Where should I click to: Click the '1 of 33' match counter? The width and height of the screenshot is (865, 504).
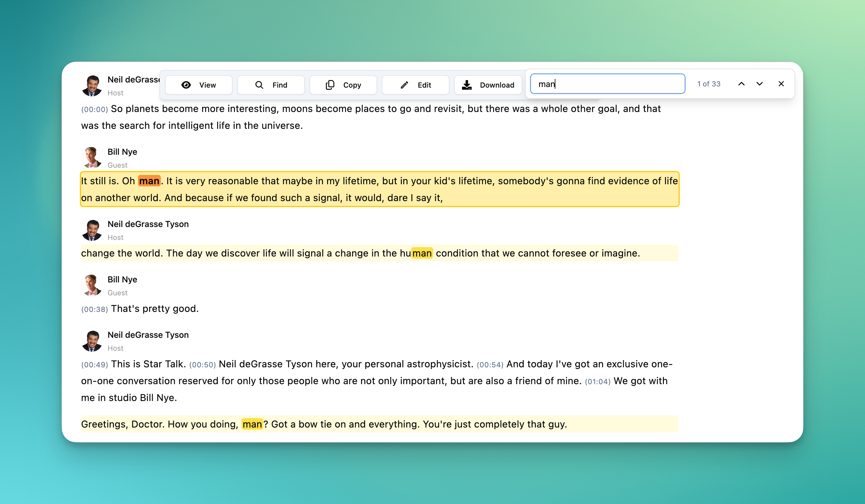(x=708, y=84)
